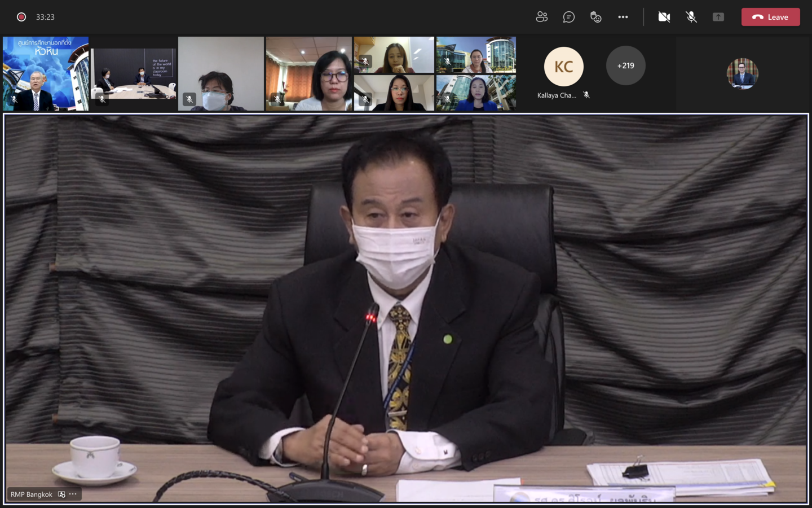Viewport: 812px width, 508px height.
Task: Open the participants panel
Action: 542,17
